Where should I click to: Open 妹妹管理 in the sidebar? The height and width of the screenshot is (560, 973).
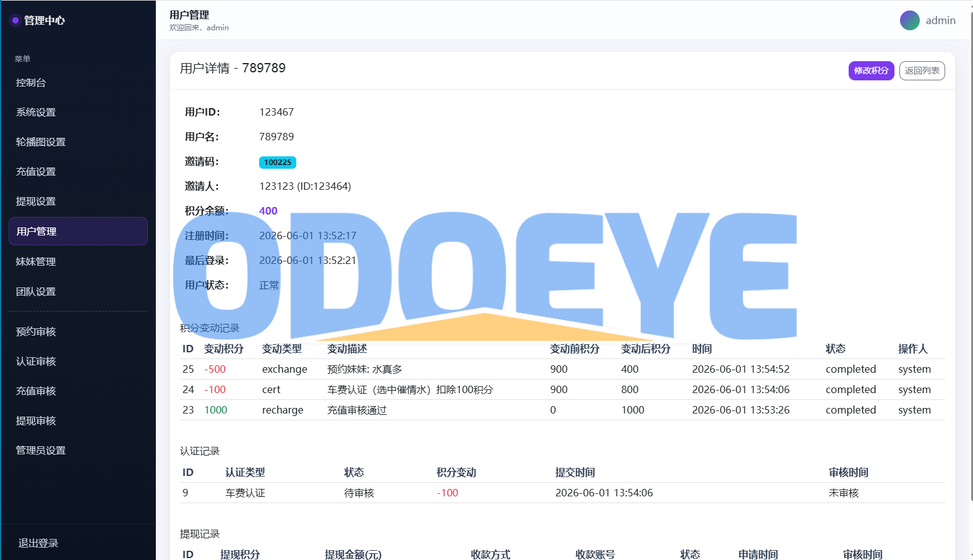click(x=78, y=262)
